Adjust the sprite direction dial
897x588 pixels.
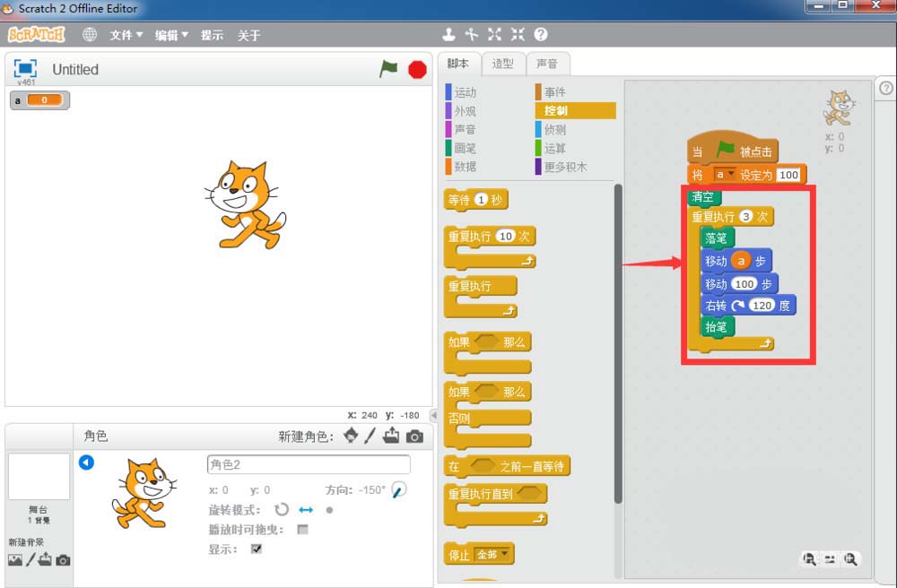point(399,489)
